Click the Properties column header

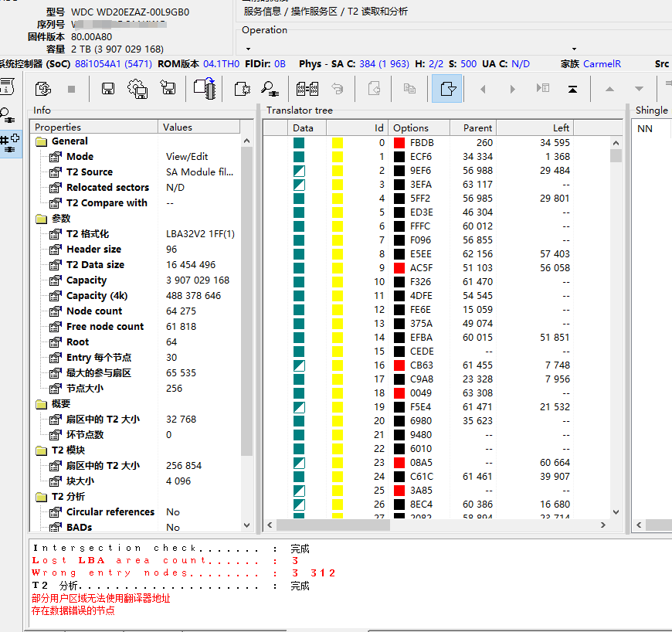(x=94, y=127)
